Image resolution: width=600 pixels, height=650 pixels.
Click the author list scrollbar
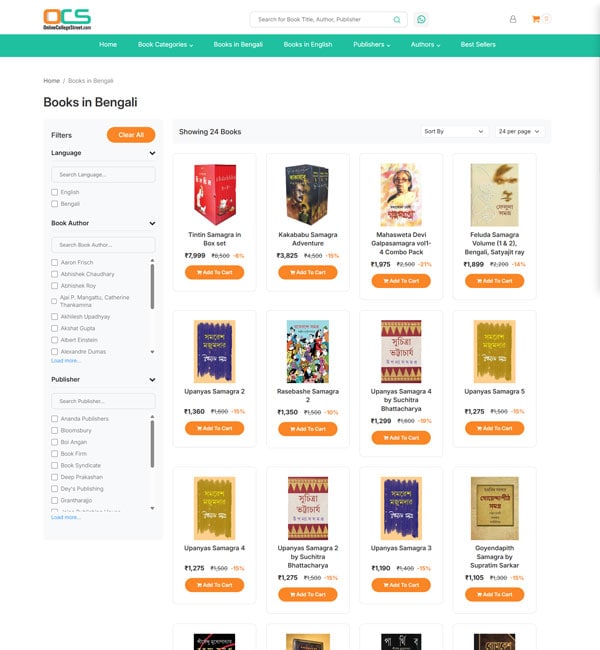(152, 286)
